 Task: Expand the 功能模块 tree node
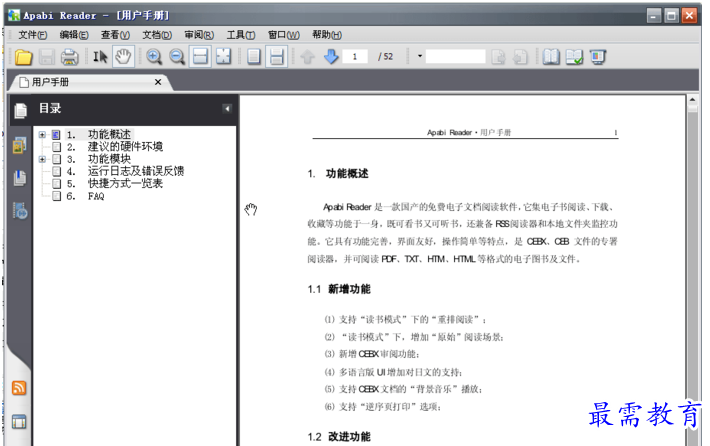pyautogui.click(x=42, y=159)
